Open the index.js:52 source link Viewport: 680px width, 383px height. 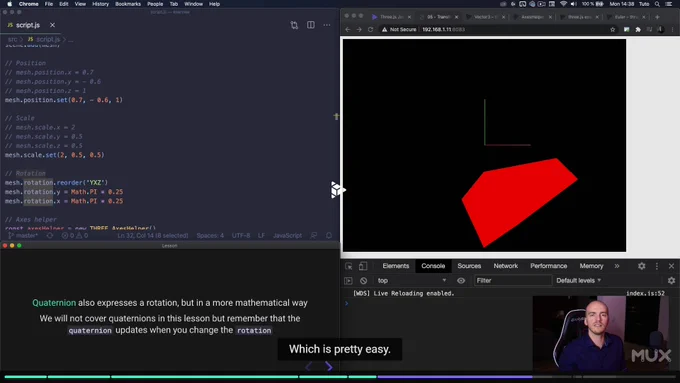645,294
